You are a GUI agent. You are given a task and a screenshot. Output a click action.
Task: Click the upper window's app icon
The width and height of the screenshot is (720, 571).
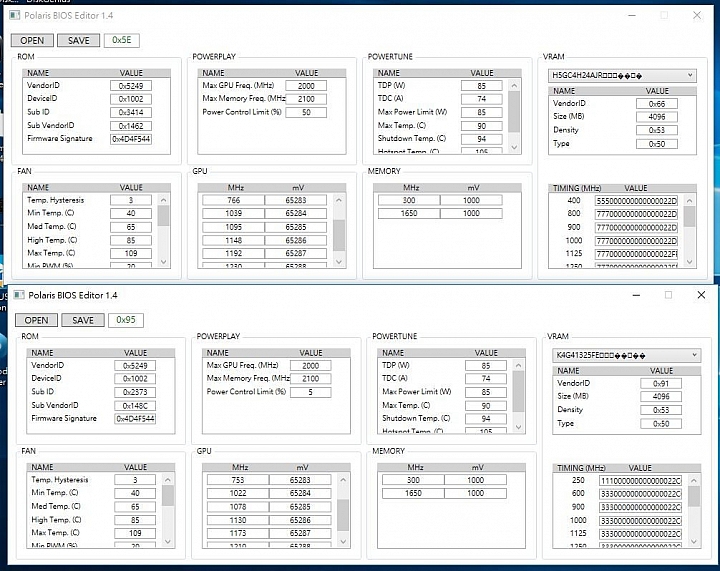tap(15, 15)
